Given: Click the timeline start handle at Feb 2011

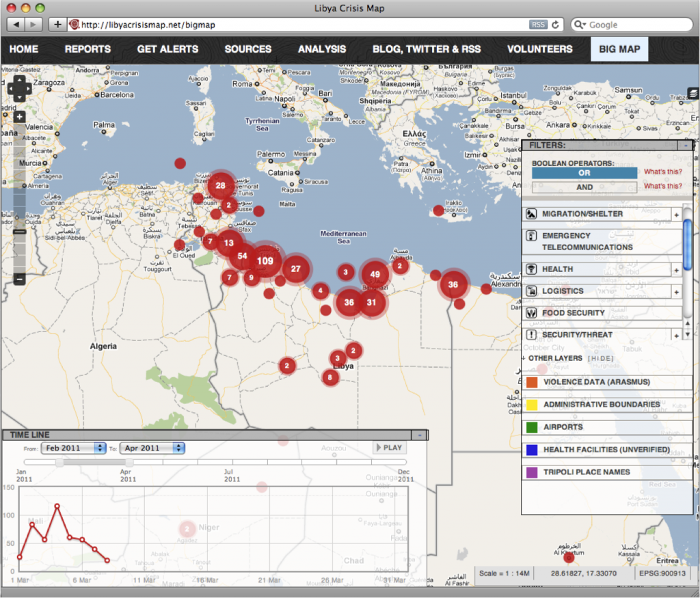Looking at the screenshot, I should tap(59, 463).
